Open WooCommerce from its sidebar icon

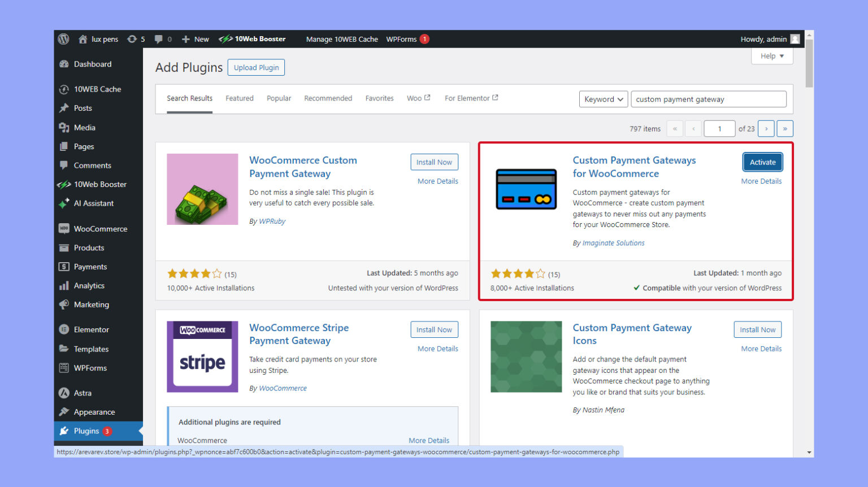tap(65, 228)
